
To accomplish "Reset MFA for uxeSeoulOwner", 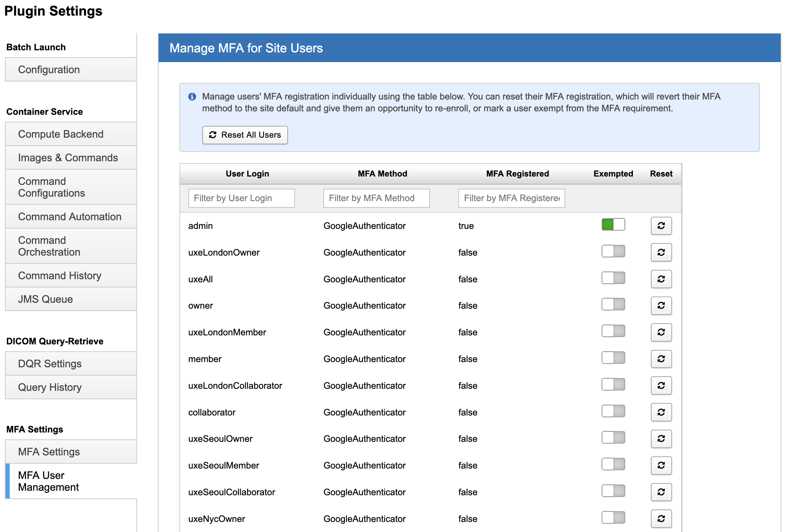I will tap(661, 439).
